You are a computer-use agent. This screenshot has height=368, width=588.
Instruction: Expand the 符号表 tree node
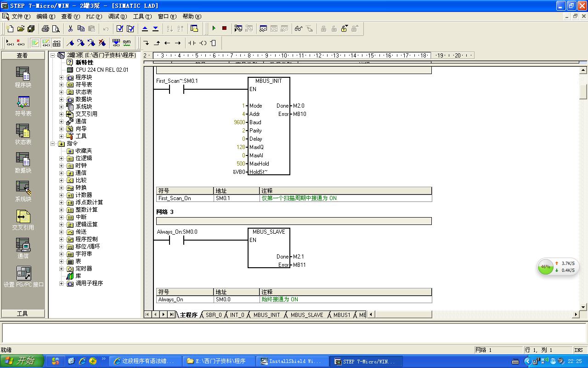(62, 85)
